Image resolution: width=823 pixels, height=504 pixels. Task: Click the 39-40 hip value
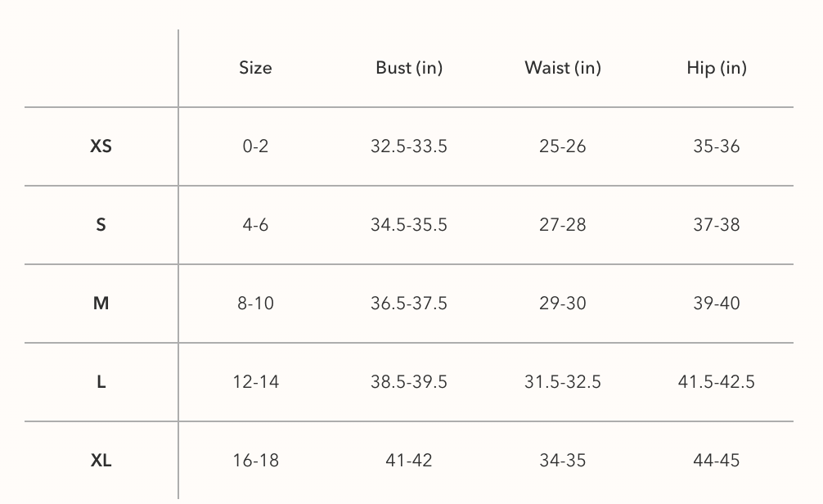pos(717,304)
